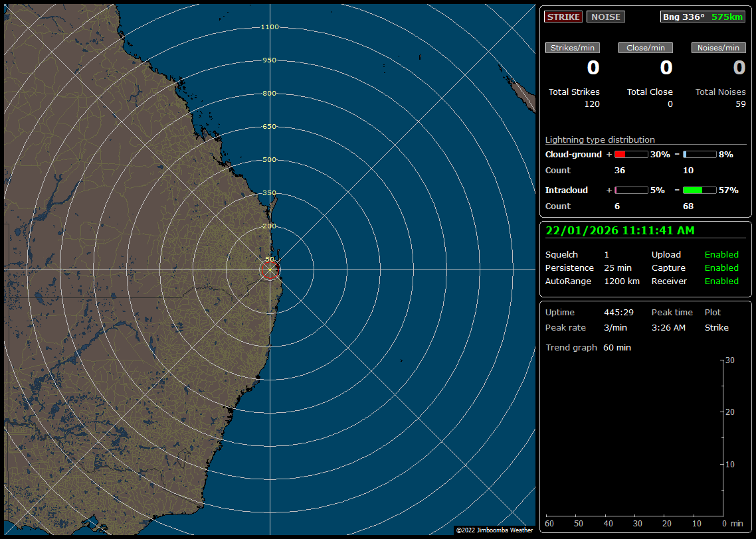Click the Peak rate value 3/min

coord(615,327)
